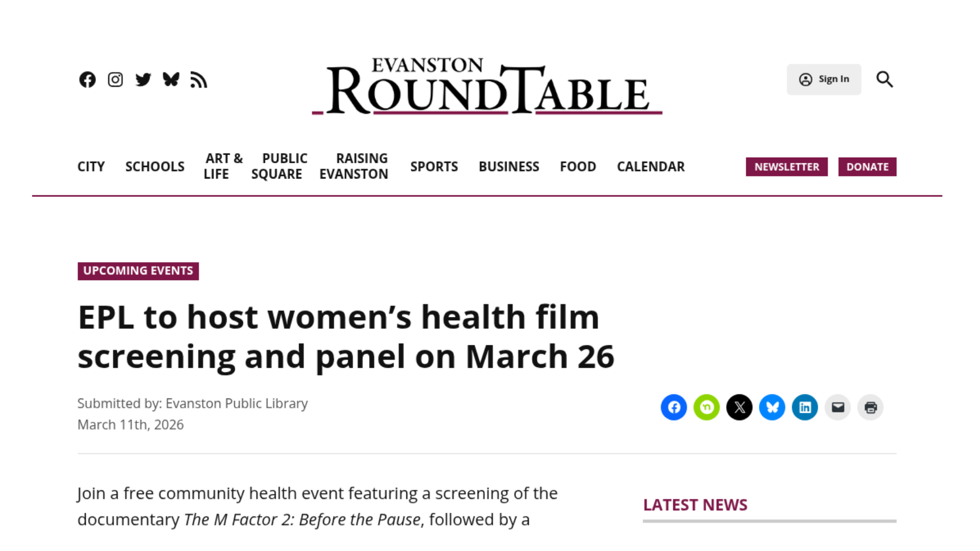Click the Upcoming Events category tag
Viewport: 980px width, 551px height.
click(x=138, y=271)
